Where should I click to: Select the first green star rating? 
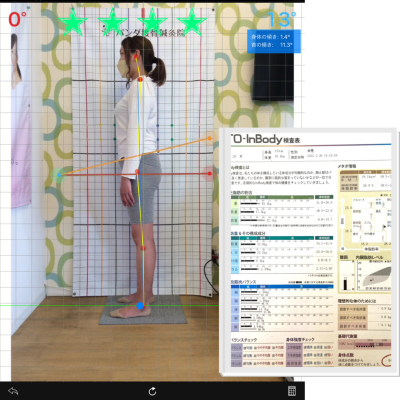pyautogui.click(x=73, y=22)
